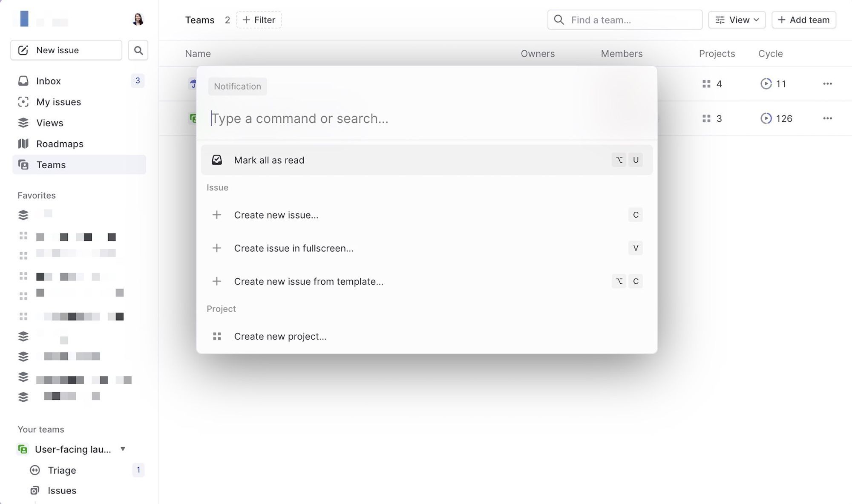
Task: Collapse the User-facing team arrow
Action: 123,449
